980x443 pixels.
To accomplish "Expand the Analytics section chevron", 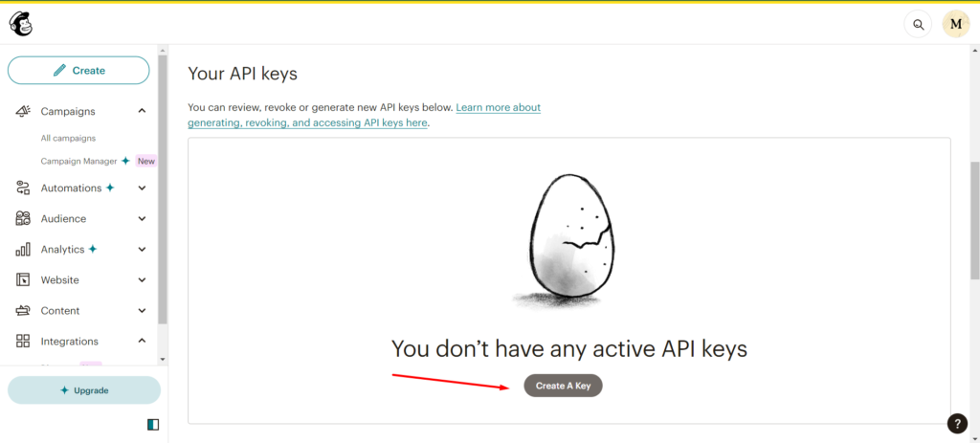I will tap(142, 250).
